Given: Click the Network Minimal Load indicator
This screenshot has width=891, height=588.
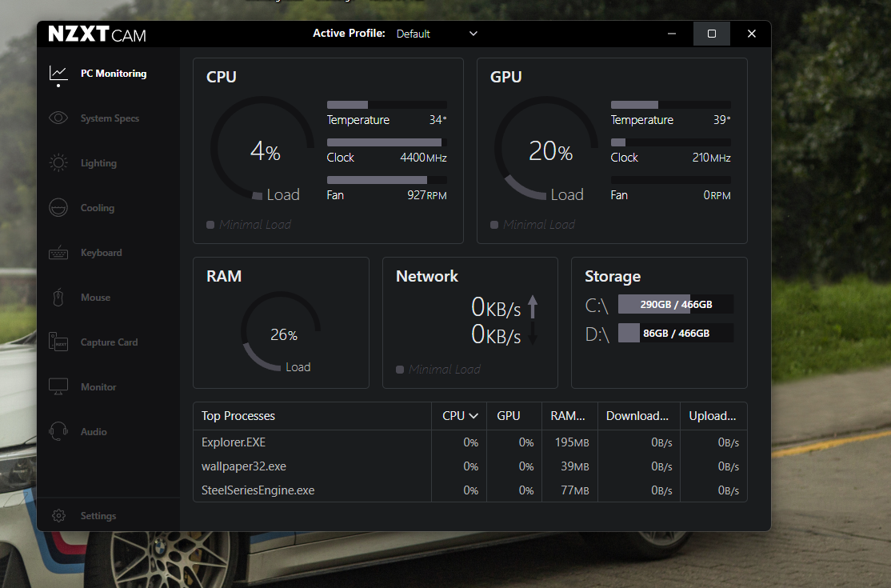Looking at the screenshot, I should click(438, 370).
